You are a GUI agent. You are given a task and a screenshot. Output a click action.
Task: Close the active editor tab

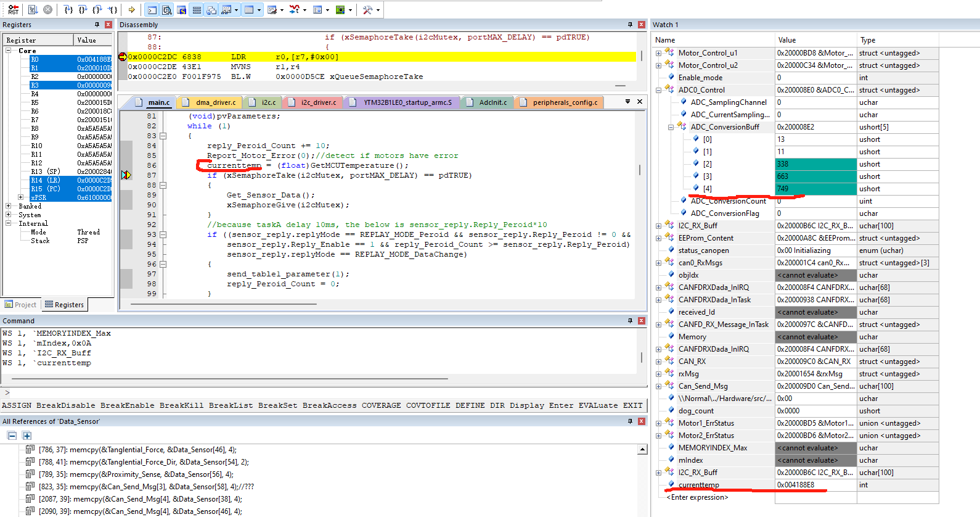pos(640,102)
